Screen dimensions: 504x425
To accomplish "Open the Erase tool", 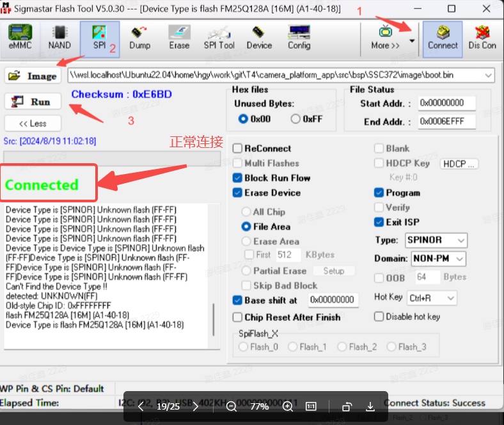I will (x=179, y=38).
